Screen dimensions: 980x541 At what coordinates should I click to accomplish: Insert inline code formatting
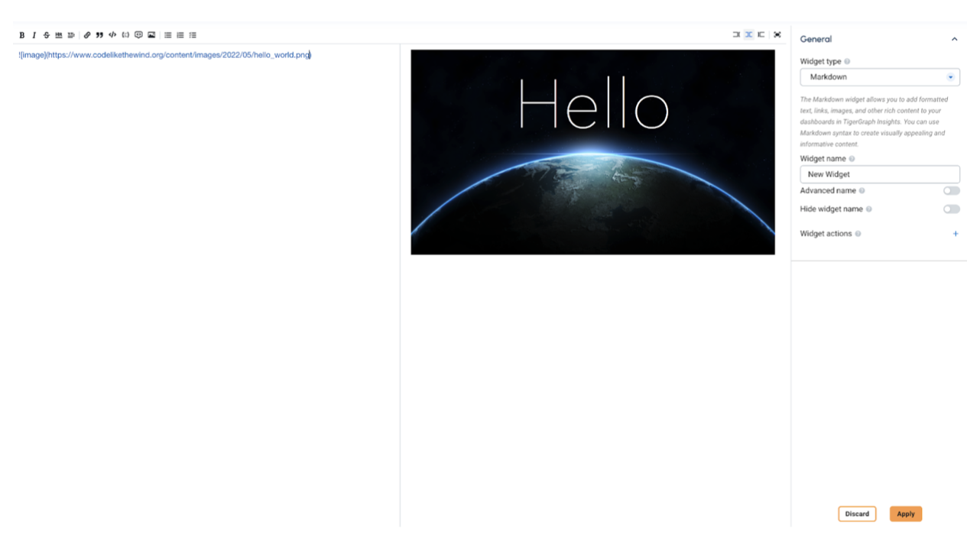(112, 34)
